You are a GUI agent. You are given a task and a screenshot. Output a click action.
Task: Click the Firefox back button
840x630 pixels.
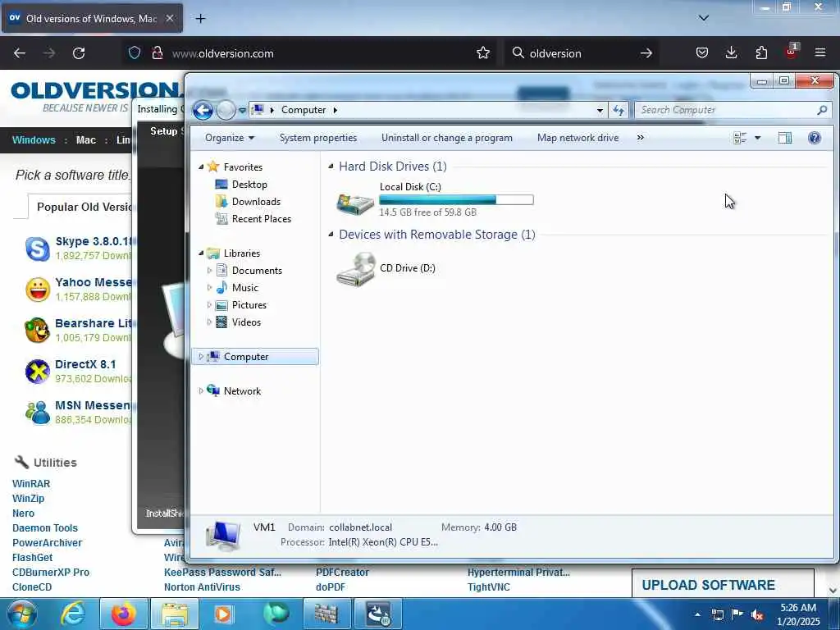[20, 53]
